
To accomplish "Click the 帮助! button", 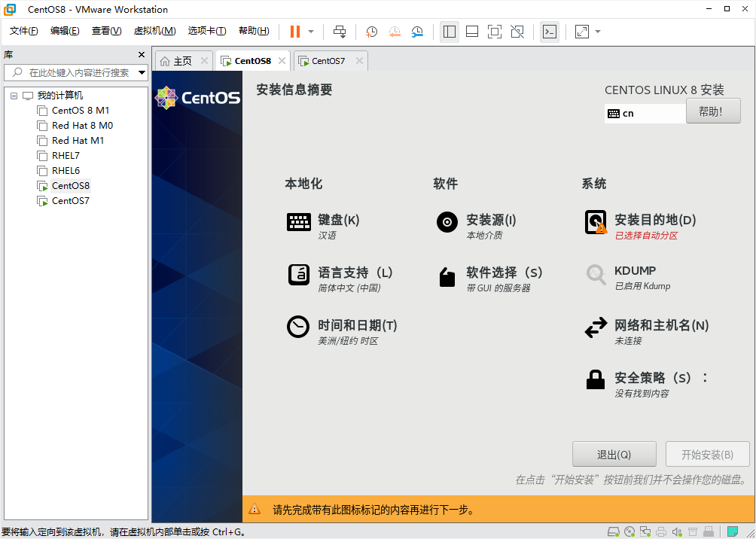I will click(713, 111).
